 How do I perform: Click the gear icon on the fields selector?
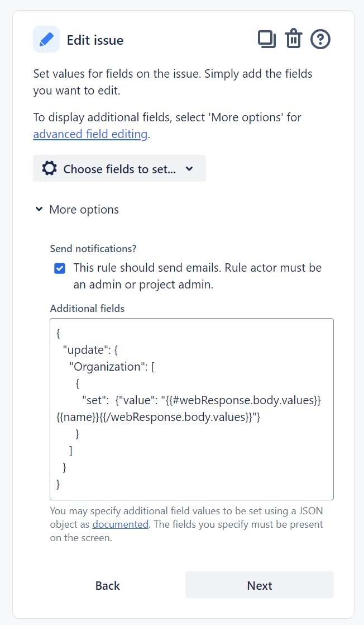[x=49, y=168]
